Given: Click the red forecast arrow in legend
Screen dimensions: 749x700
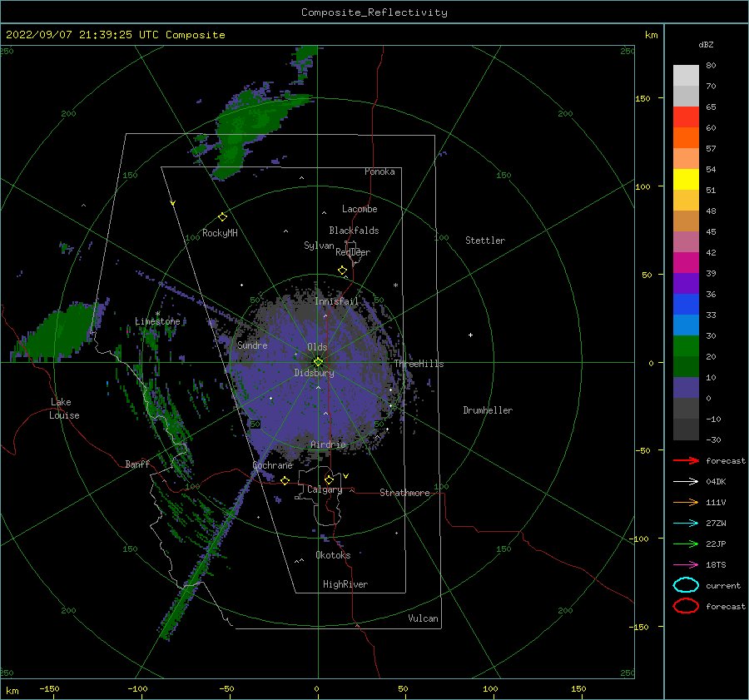Looking at the screenshot, I should (686, 460).
